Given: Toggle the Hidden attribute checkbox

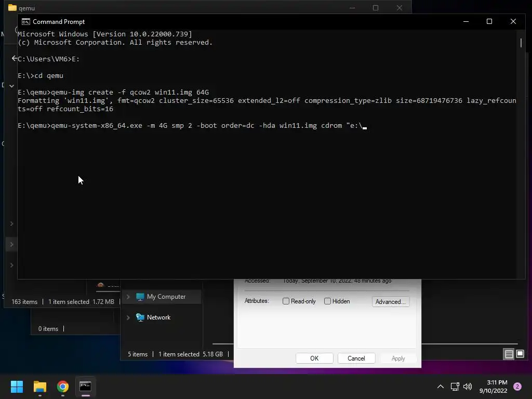Looking at the screenshot, I should [327, 301].
